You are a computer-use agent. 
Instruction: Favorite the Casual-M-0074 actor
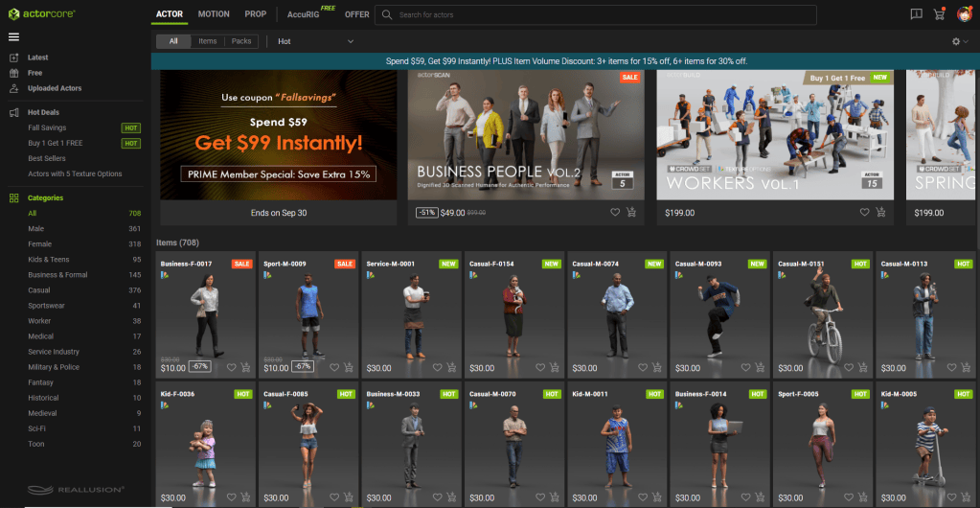pyautogui.click(x=643, y=367)
